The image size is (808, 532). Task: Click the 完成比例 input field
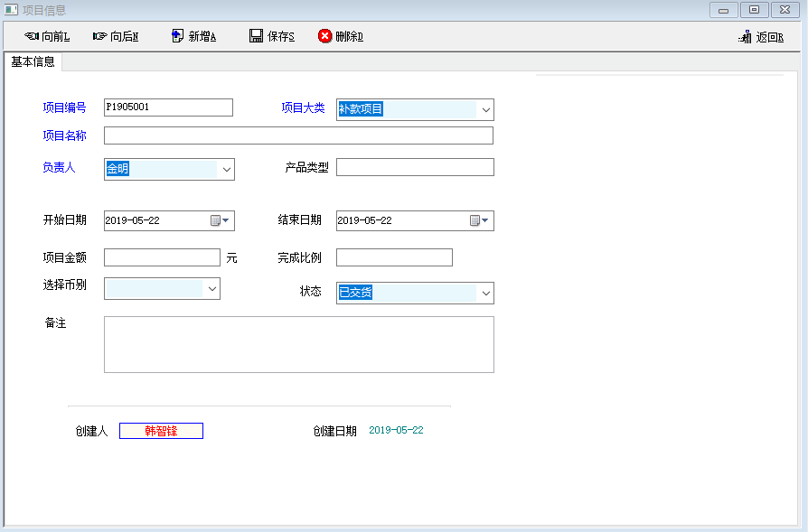point(394,257)
